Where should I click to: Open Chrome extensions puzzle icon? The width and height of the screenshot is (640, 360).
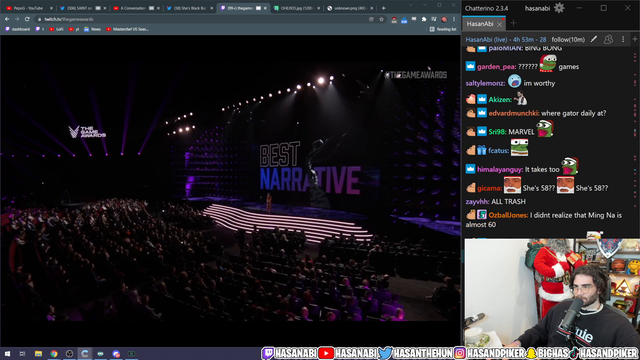click(424, 19)
